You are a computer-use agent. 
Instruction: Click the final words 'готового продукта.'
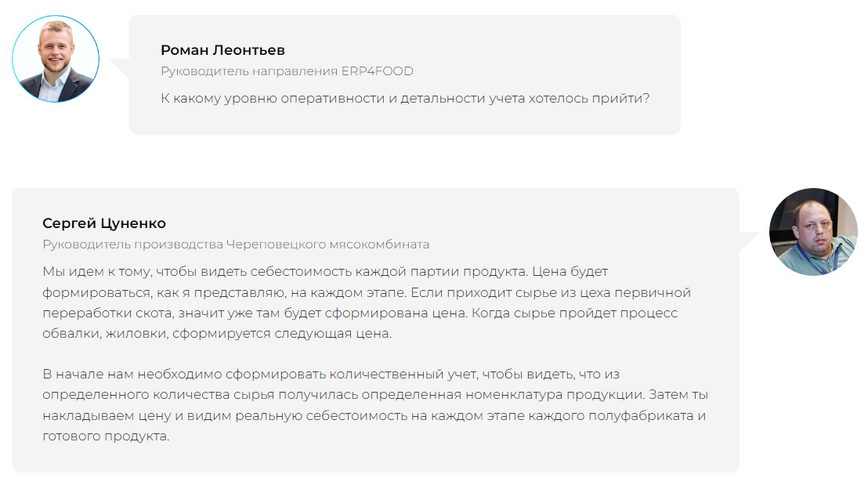[106, 436]
